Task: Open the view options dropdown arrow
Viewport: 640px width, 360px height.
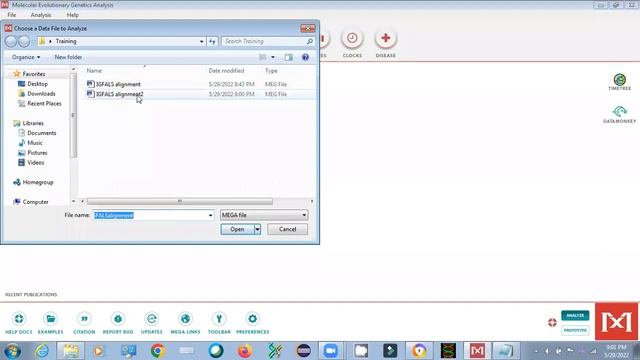Action: tap(273, 57)
